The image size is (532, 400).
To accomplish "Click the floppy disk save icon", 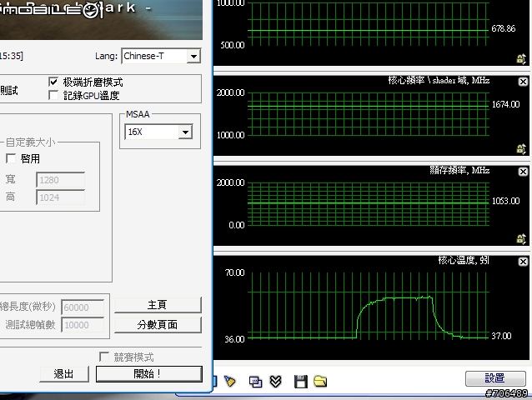I will (301, 382).
